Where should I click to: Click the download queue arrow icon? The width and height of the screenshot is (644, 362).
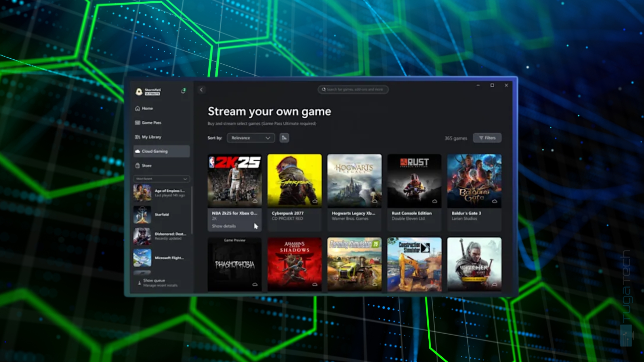(139, 283)
